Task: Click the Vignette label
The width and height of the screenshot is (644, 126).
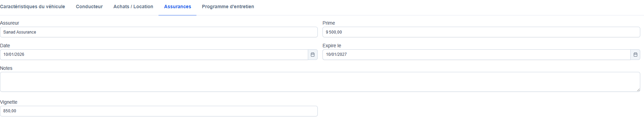Action: [x=9, y=102]
